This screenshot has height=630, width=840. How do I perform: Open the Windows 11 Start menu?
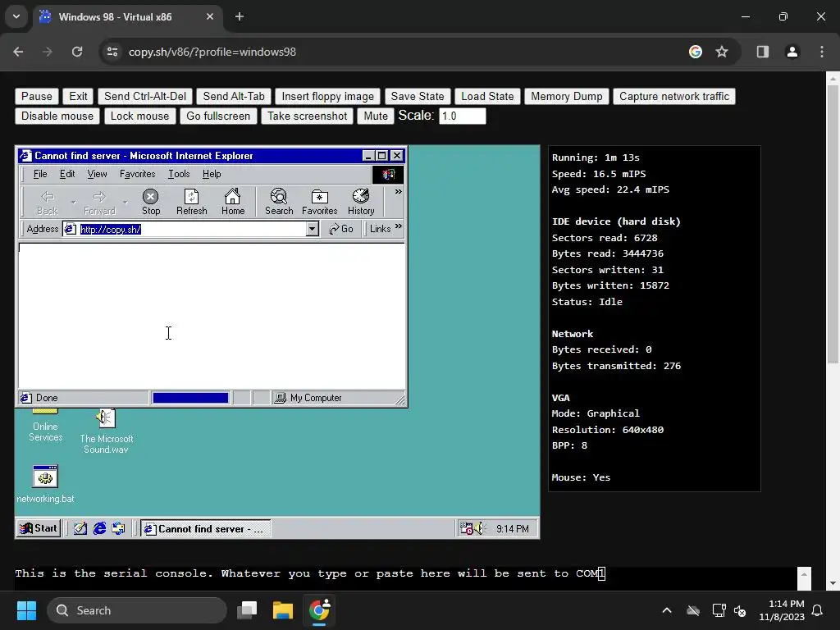click(x=26, y=610)
